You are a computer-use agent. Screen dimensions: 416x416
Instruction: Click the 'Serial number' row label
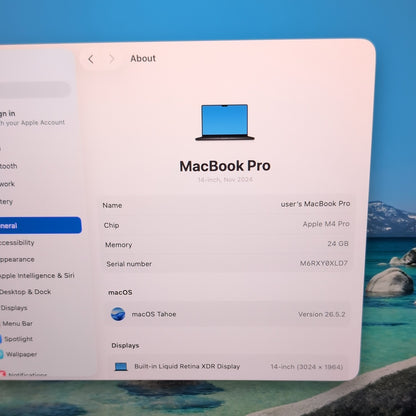coord(129,264)
